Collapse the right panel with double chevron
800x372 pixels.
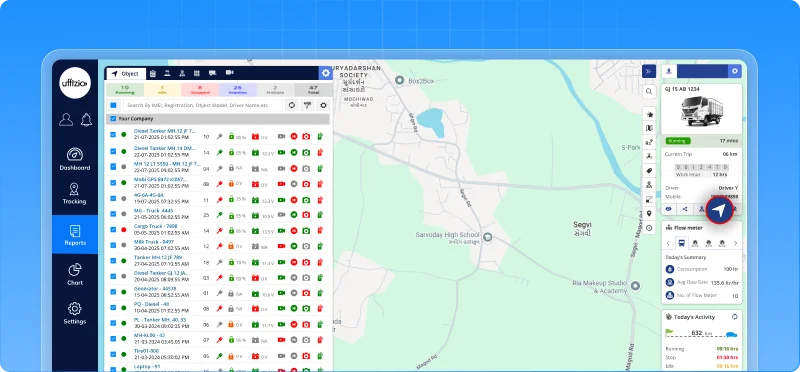(648, 71)
